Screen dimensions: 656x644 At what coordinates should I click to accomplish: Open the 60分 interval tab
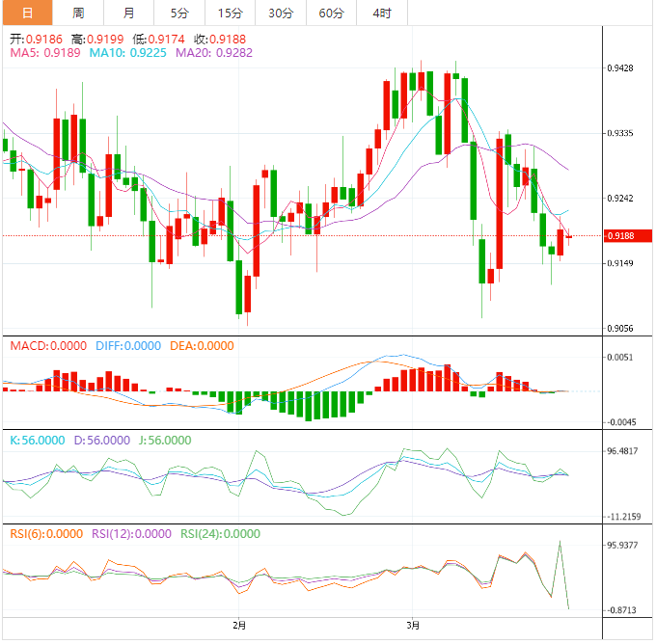point(331,13)
